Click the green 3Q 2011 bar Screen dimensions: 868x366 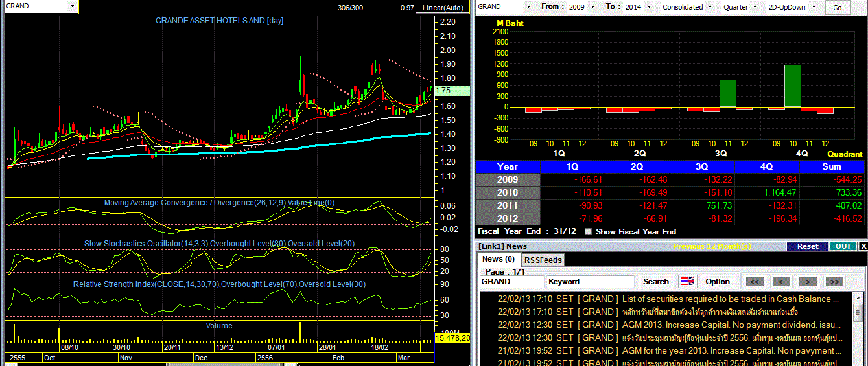(x=727, y=93)
